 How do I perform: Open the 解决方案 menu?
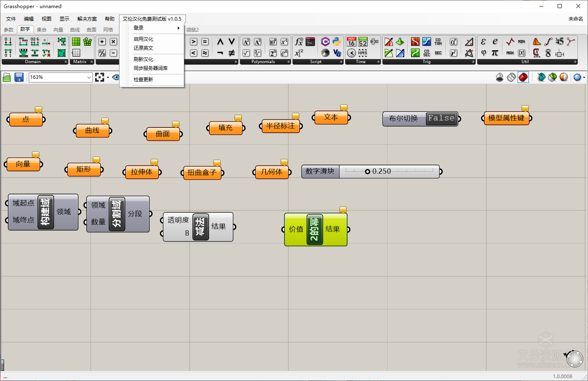[x=87, y=19]
